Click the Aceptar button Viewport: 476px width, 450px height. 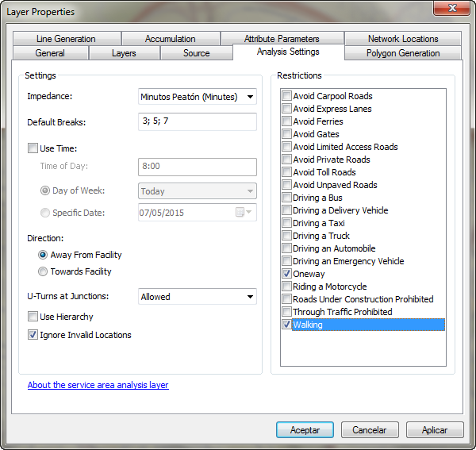point(305,429)
